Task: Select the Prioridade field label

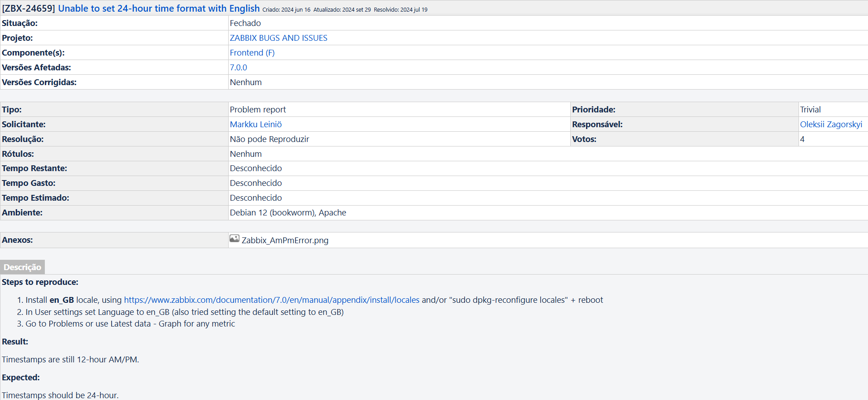Action: pyautogui.click(x=594, y=110)
